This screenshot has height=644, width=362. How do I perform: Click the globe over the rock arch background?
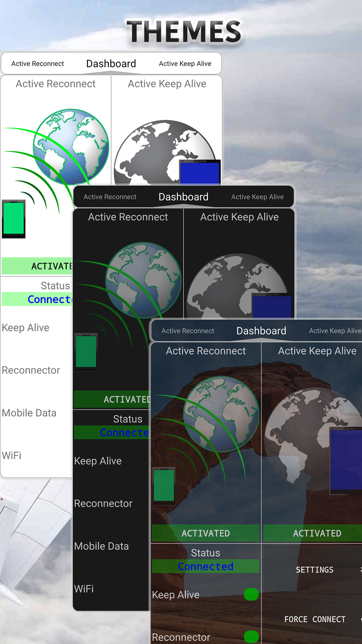[221, 414]
